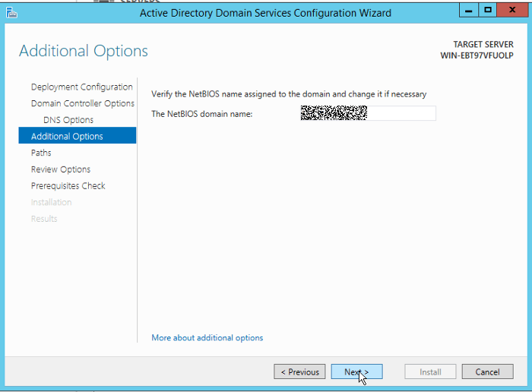Maximize the wizard window

point(488,10)
